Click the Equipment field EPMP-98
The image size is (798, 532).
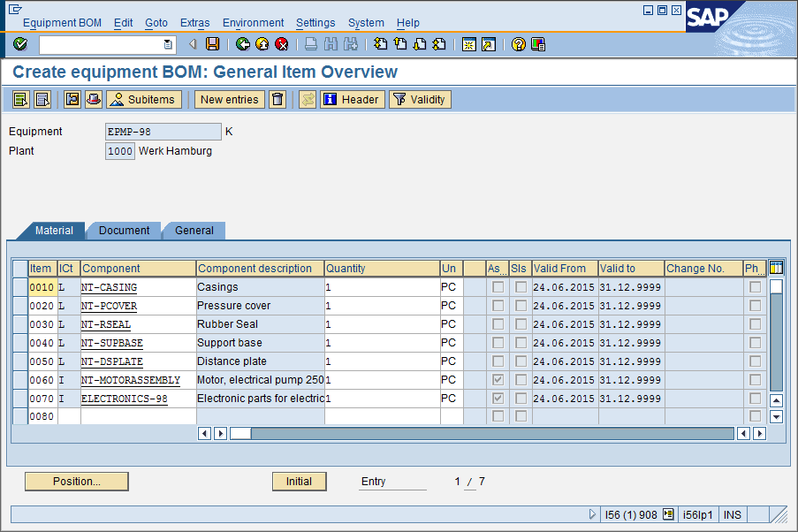(x=163, y=132)
